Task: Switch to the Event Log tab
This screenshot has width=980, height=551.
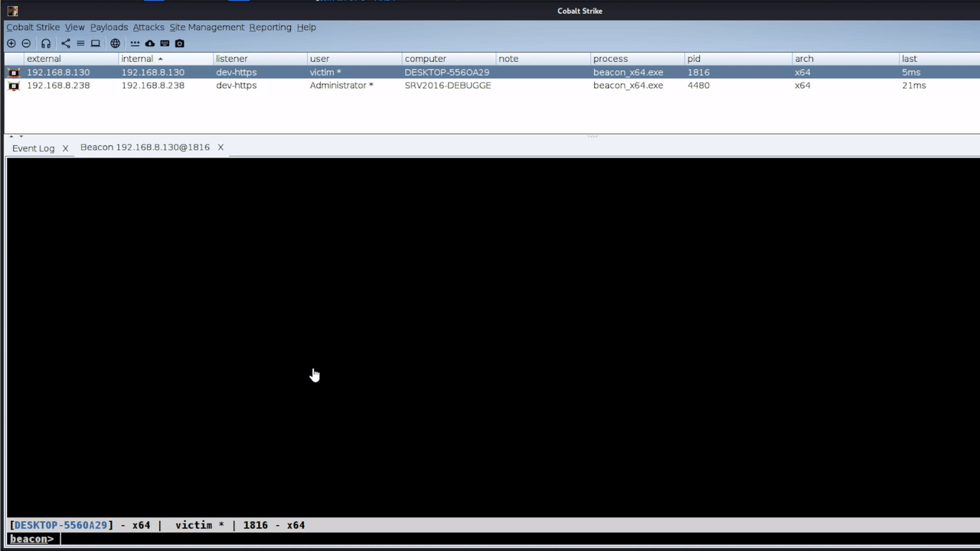Action: point(33,148)
